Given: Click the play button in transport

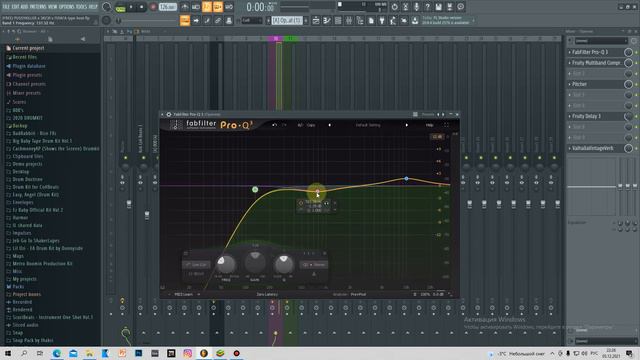Looking at the screenshot, I should [x=131, y=7].
